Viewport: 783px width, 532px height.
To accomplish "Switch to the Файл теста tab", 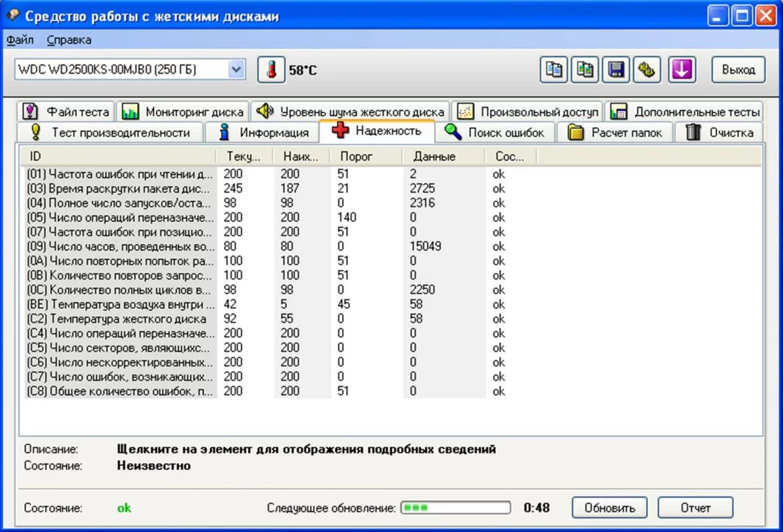I will pyautogui.click(x=66, y=111).
